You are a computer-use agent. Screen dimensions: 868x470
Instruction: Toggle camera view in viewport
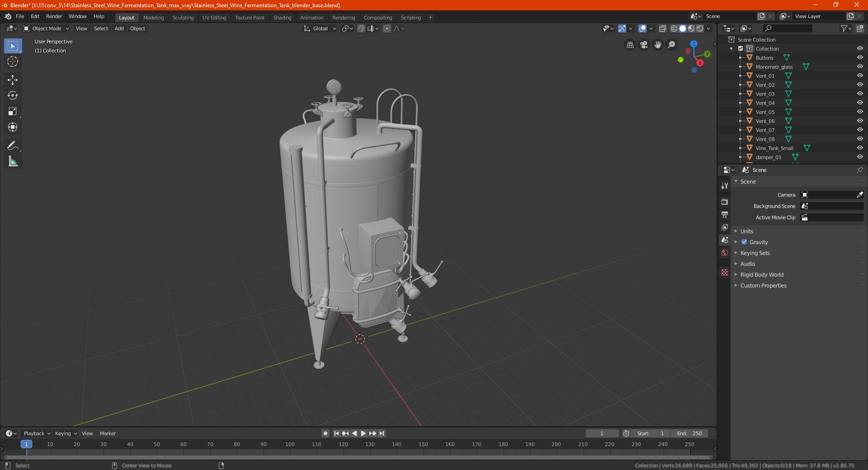click(x=644, y=45)
